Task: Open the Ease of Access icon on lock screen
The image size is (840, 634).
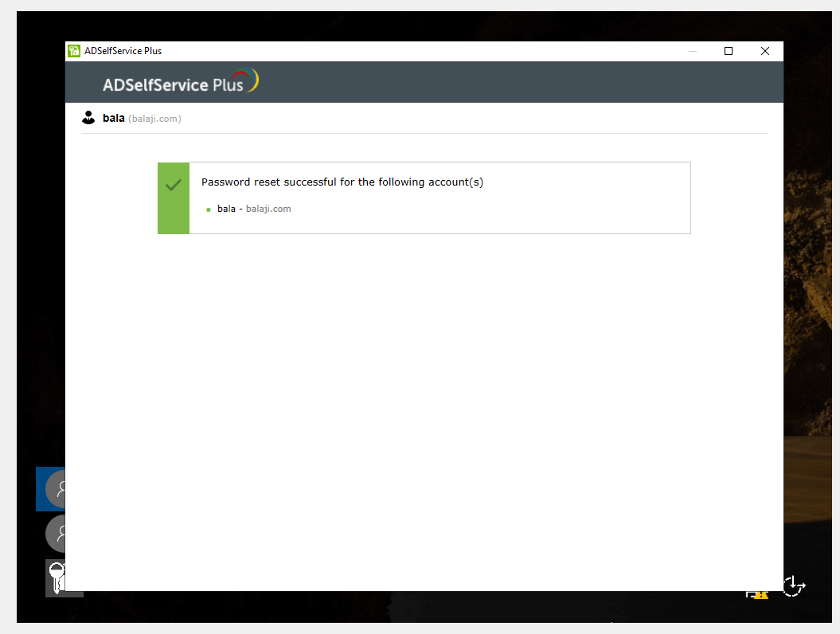Action: 793,586
